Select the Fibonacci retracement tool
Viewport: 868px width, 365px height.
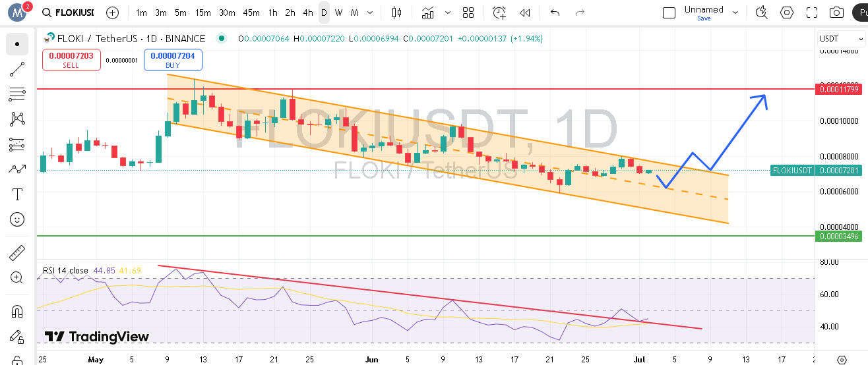tap(17, 94)
